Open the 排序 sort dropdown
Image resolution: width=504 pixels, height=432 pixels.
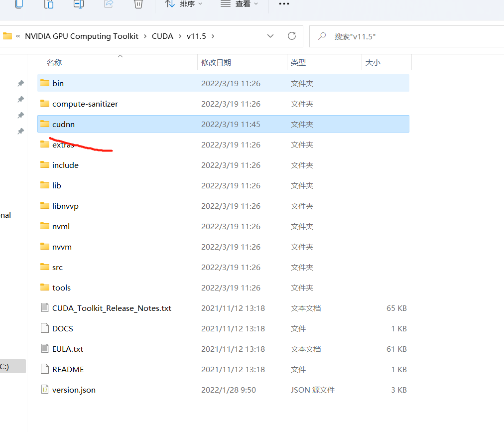(x=183, y=5)
